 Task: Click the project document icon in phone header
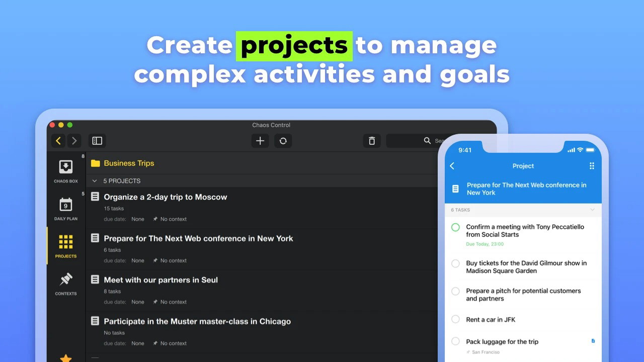pos(455,189)
